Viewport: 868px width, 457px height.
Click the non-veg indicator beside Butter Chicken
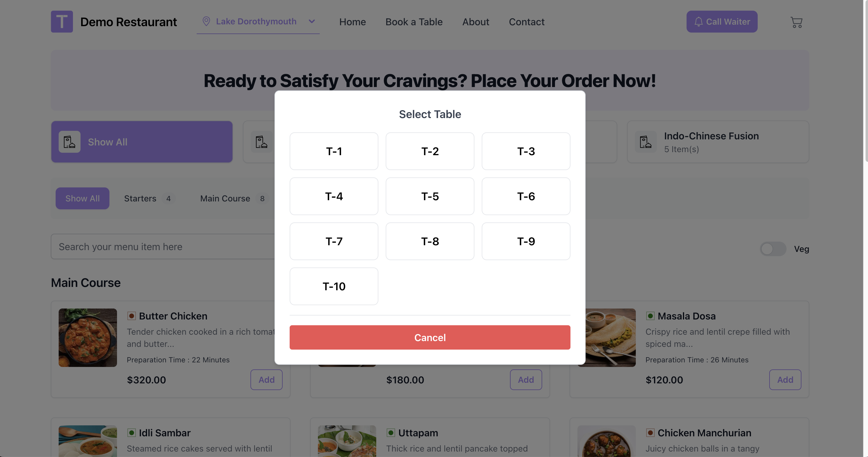(x=131, y=316)
